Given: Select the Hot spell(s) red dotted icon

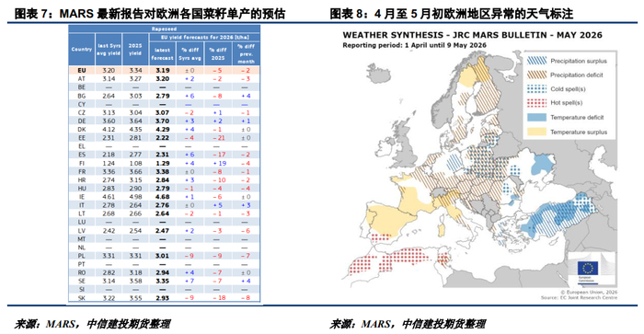Looking at the screenshot, I should point(536,103).
